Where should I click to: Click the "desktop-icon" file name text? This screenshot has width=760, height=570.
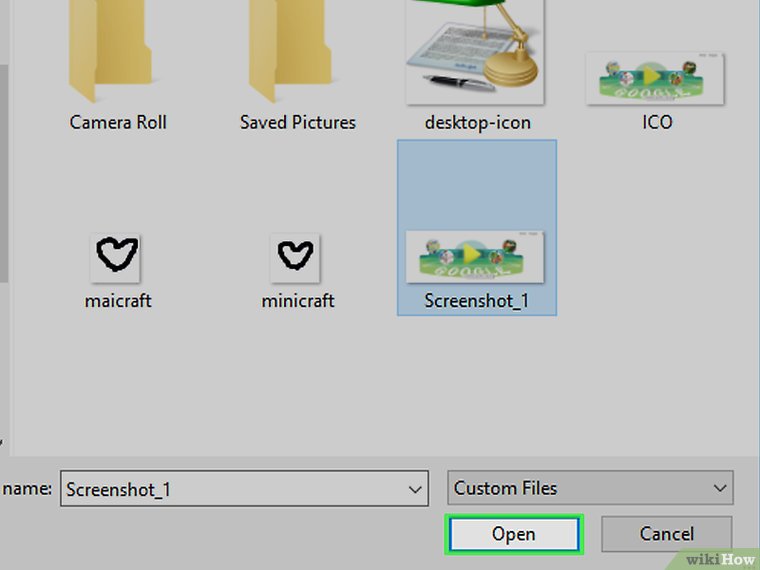[477, 123]
